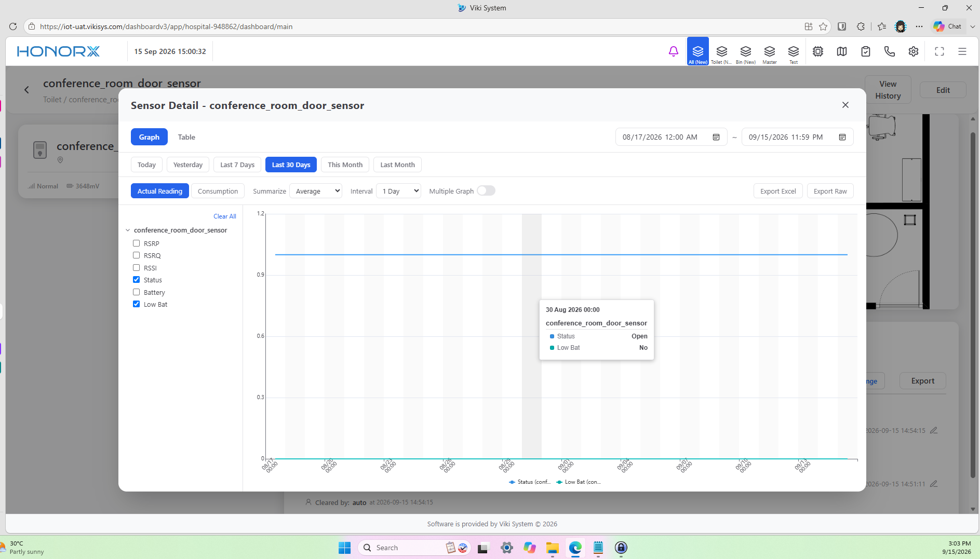Go back using the left arrow
The height and width of the screenshot is (559, 980).
[x=27, y=90]
